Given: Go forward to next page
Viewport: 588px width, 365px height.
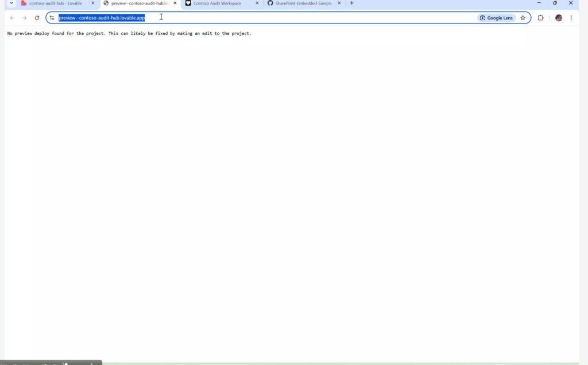Looking at the screenshot, I should (24, 18).
